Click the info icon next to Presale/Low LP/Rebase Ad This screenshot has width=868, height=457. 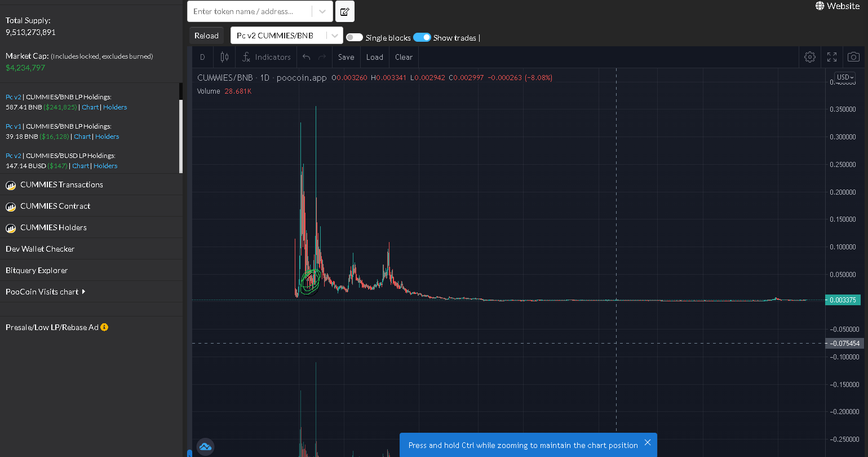pos(104,327)
